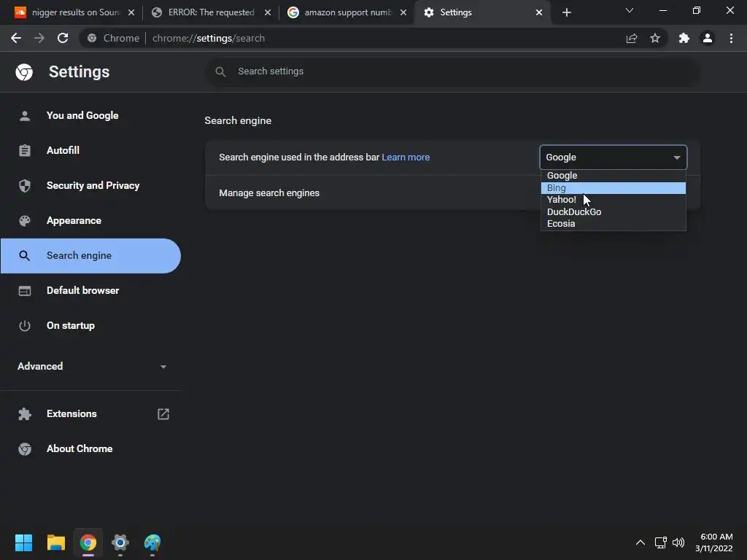Click the person icon beside You and Google

click(25, 116)
